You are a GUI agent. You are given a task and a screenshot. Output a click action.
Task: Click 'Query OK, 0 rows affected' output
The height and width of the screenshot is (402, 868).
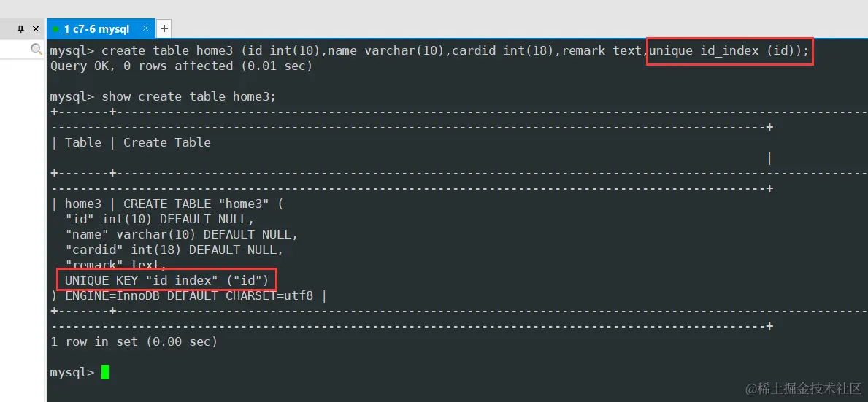(x=141, y=66)
